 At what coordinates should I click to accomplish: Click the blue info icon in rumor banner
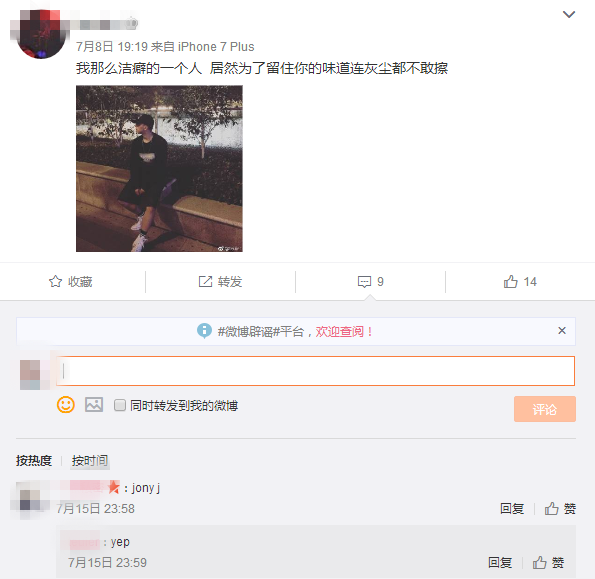[204, 331]
